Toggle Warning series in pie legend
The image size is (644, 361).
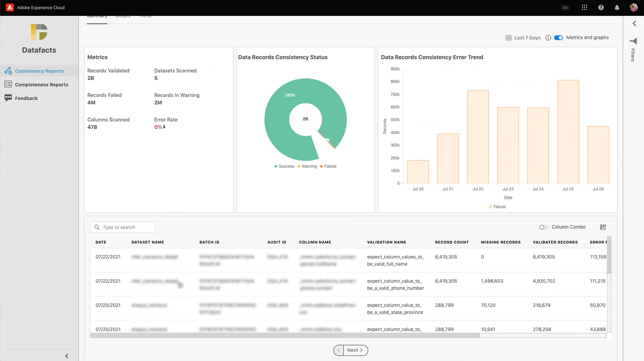coord(307,166)
